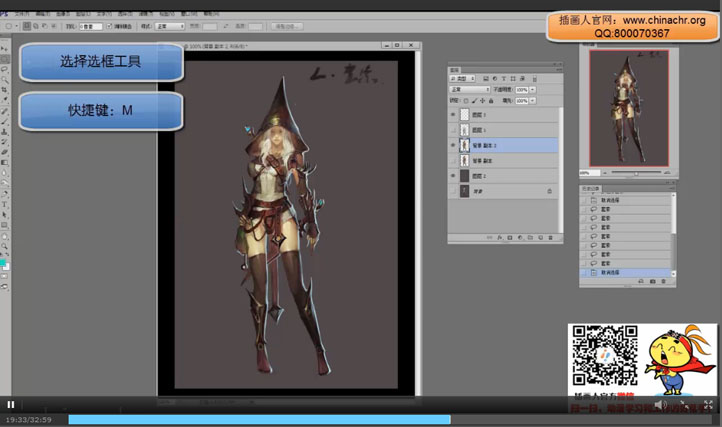Open the marquee style dropdown in options bar
Viewport: 722px width, 427px height.
(168, 25)
